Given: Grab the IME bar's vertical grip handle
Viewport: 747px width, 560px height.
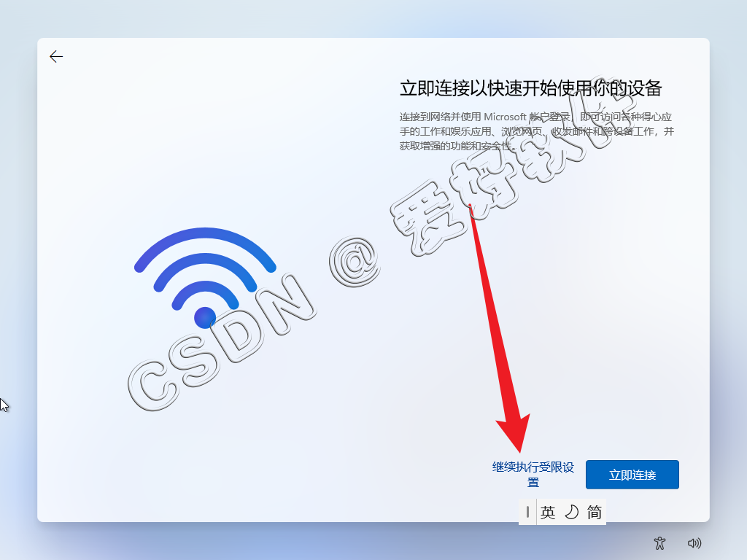Looking at the screenshot, I should coord(527,513).
